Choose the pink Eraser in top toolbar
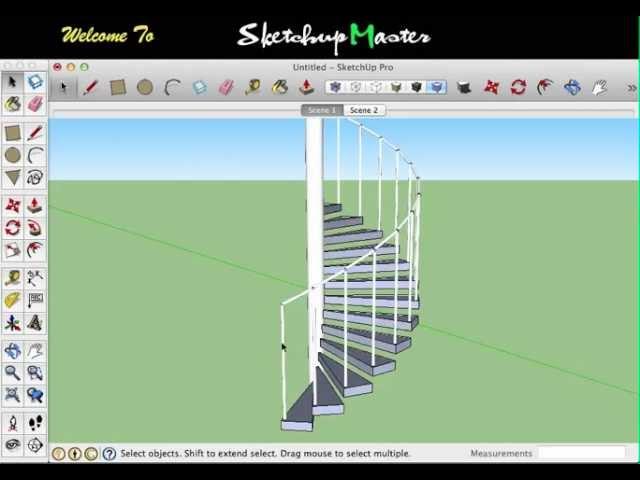This screenshot has height=480, width=640. tap(226, 87)
